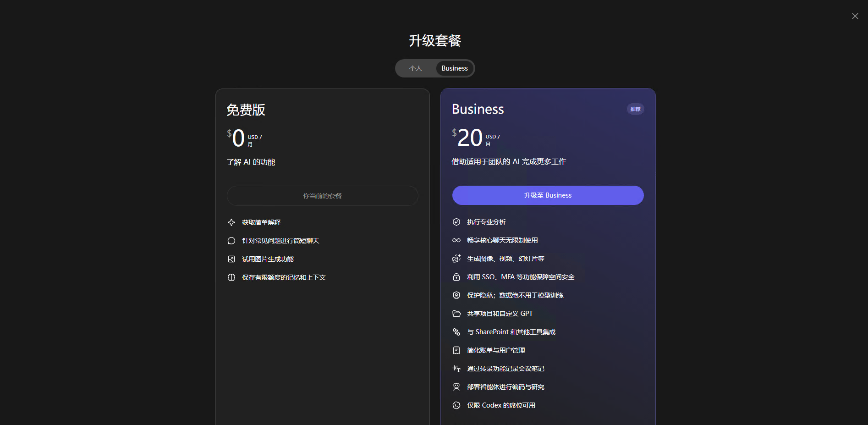
Task: Click the chat bubble icon beside 针对常见问题进行简短聊天
Action: (x=231, y=241)
